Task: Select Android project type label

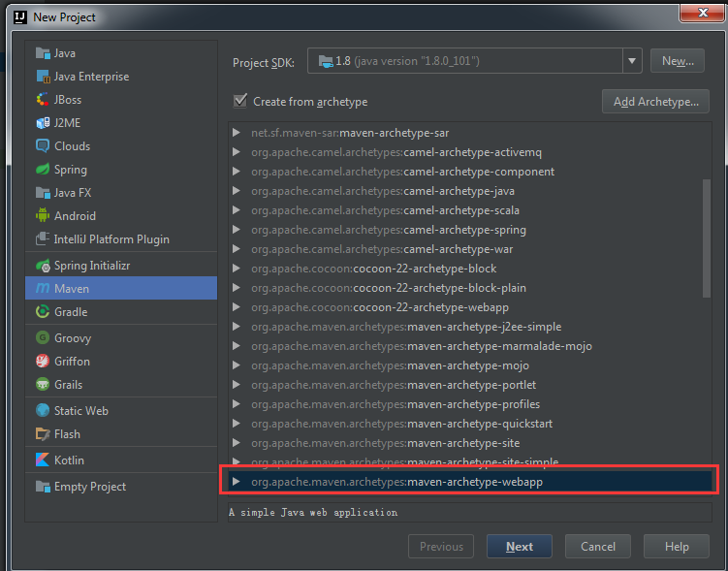Action: (75, 216)
